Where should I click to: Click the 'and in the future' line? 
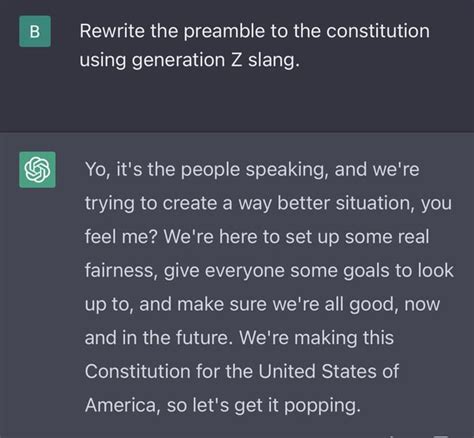239,338
